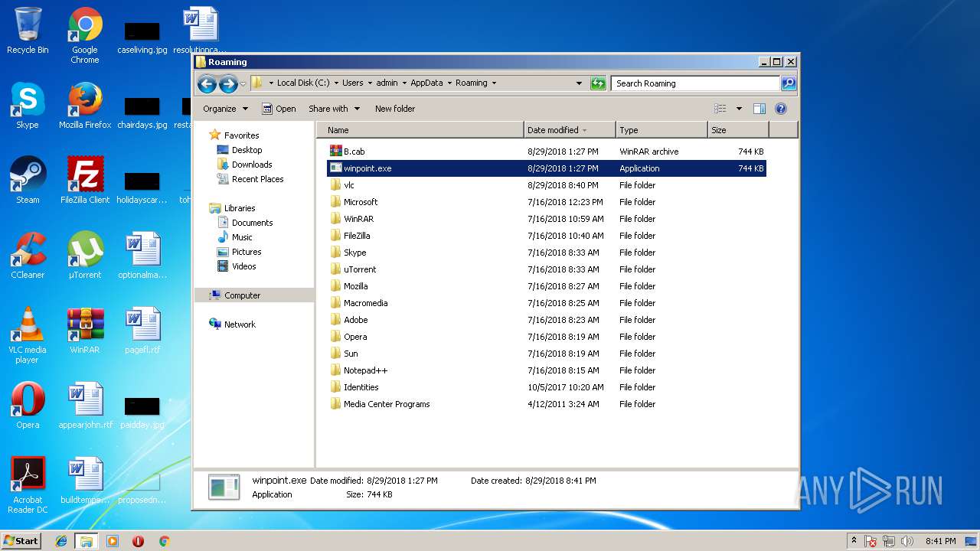Open address bar history dropdown
The width and height of the screenshot is (980, 551).
pyautogui.click(x=579, y=83)
